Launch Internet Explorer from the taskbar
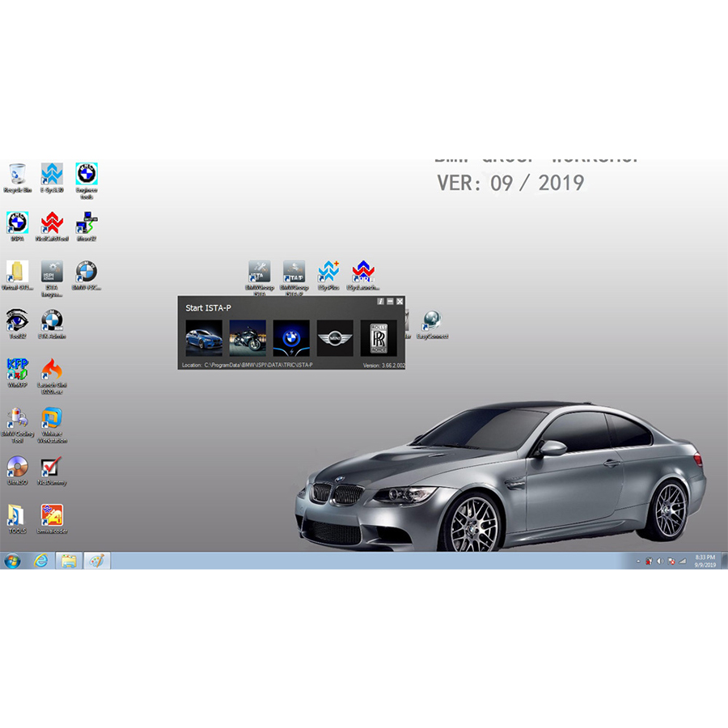 [x=40, y=561]
